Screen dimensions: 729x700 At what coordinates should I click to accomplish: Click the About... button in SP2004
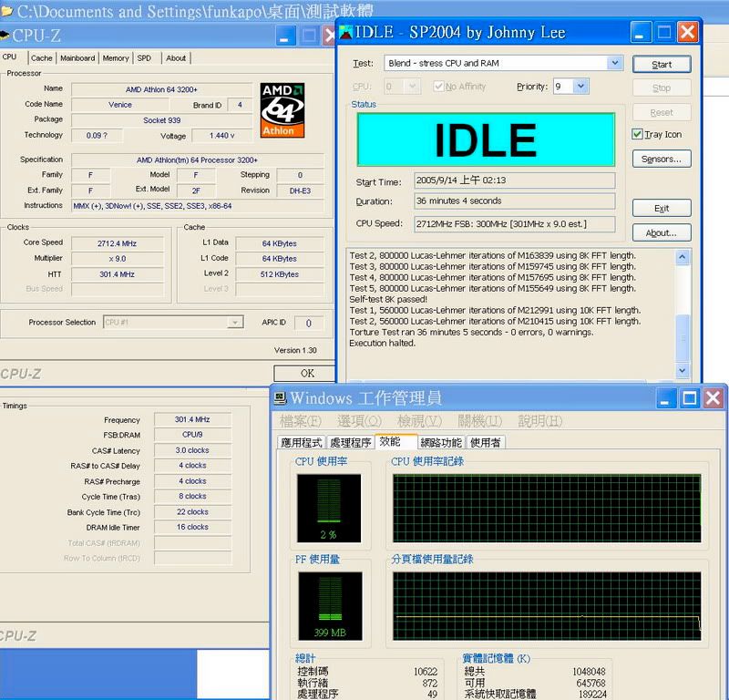[662, 232]
